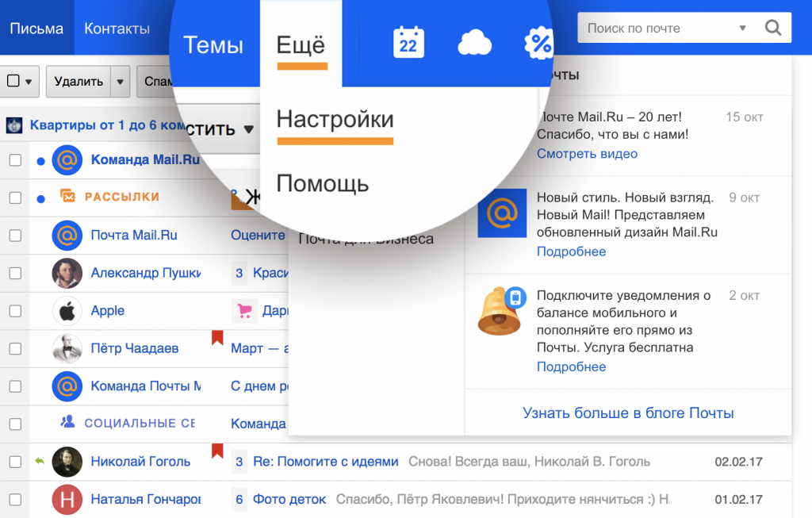Click the Смотреть видео link

587,154
